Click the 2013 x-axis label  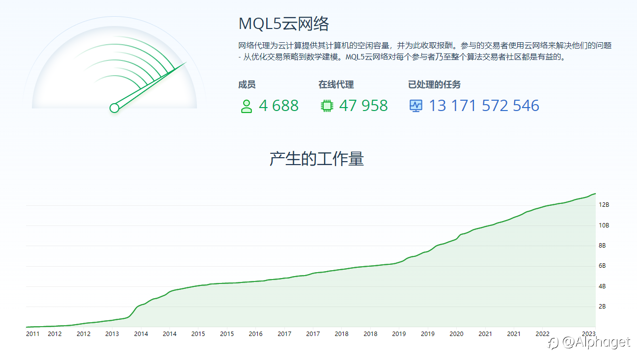pos(112,334)
